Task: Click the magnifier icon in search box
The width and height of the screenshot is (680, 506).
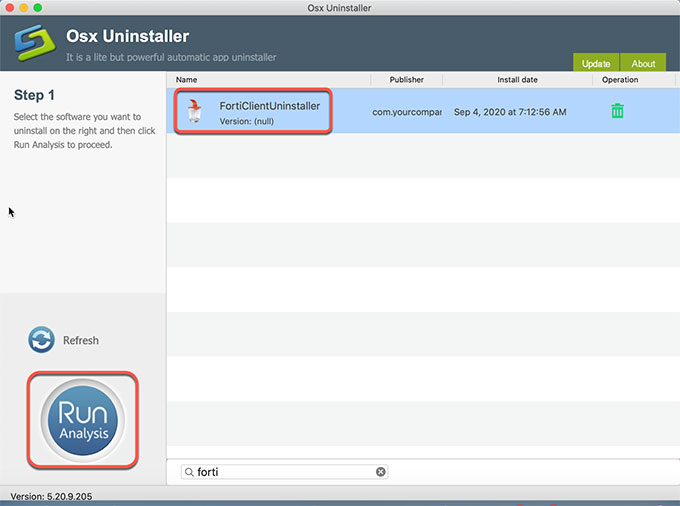Action: pos(189,472)
